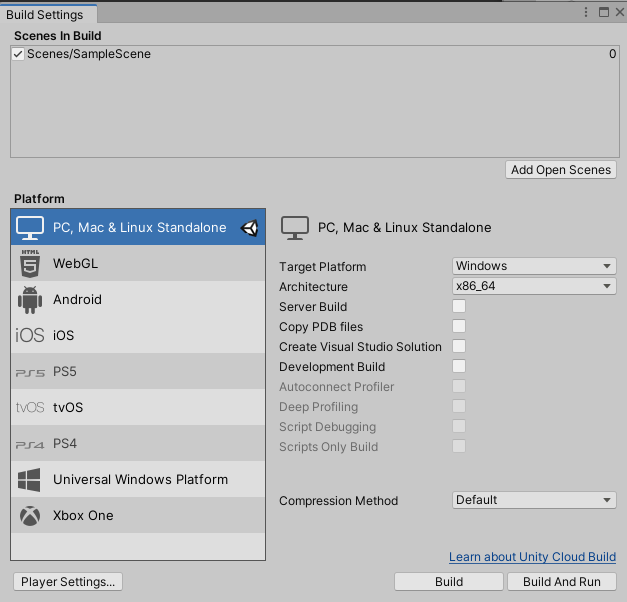Image resolution: width=627 pixels, height=602 pixels.
Task: Click the PC, Mac & Linux monitor icon
Action: (30, 228)
